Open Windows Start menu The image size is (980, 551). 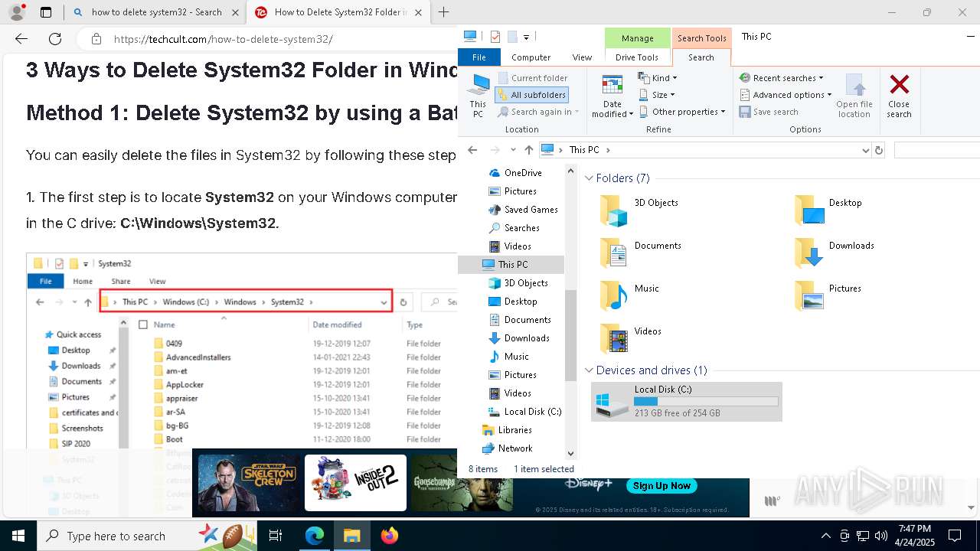18,536
